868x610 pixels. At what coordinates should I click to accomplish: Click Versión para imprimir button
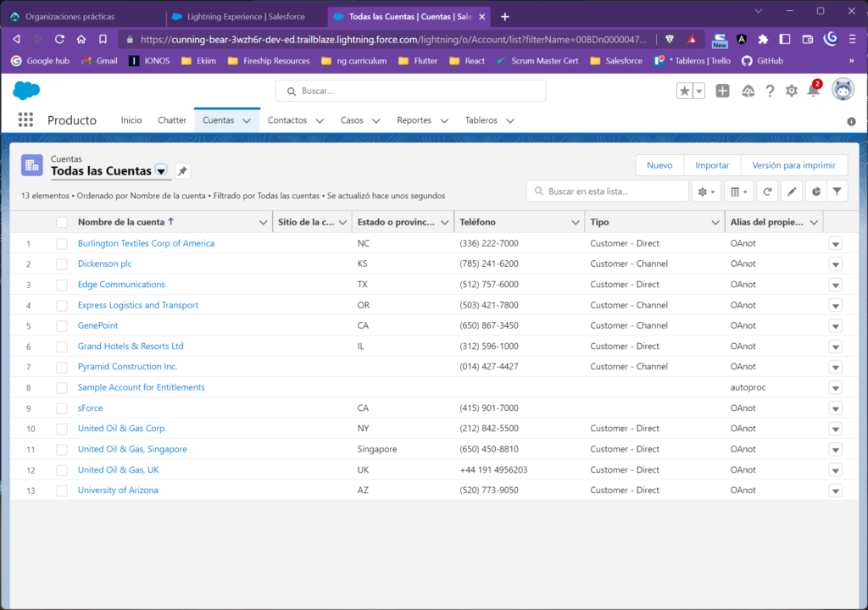pyautogui.click(x=793, y=165)
